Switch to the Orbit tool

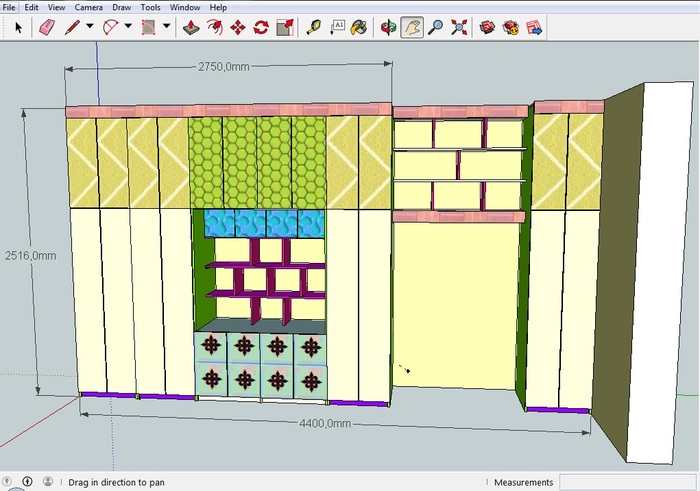click(x=389, y=28)
